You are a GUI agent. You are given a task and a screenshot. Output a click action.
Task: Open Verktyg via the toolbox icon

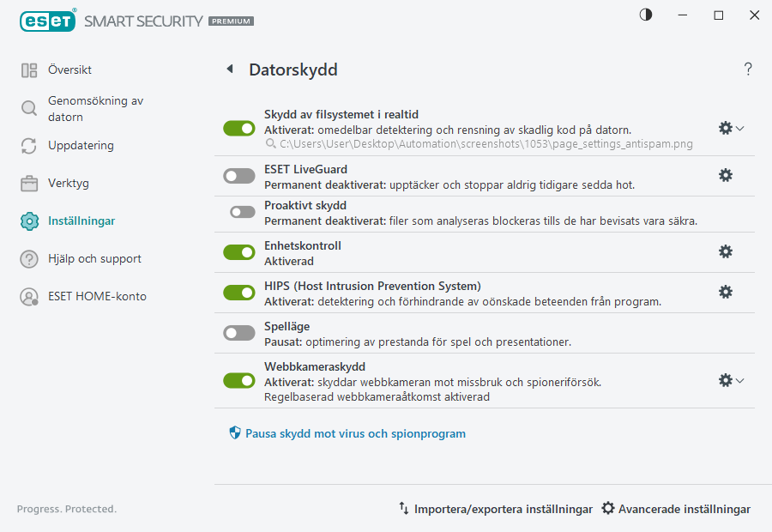[28, 183]
